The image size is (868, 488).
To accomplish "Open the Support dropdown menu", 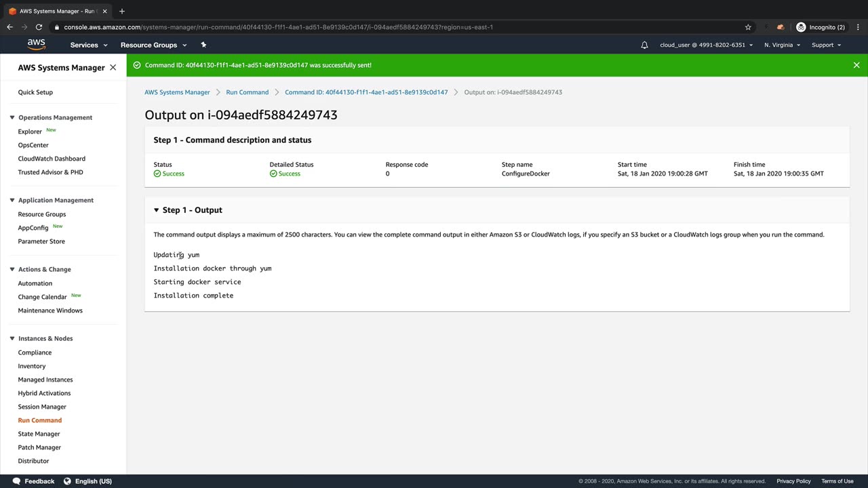I will (826, 45).
